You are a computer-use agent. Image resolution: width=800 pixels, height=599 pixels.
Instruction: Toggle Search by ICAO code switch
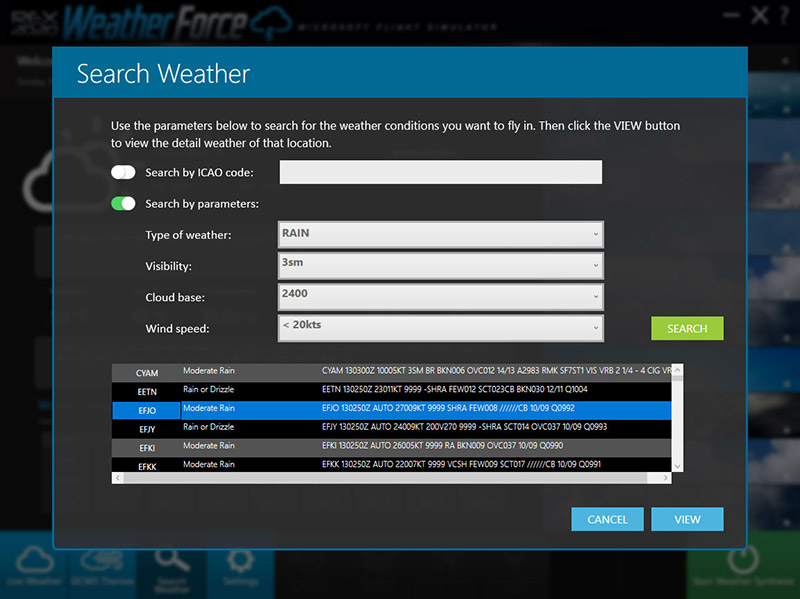[123, 172]
